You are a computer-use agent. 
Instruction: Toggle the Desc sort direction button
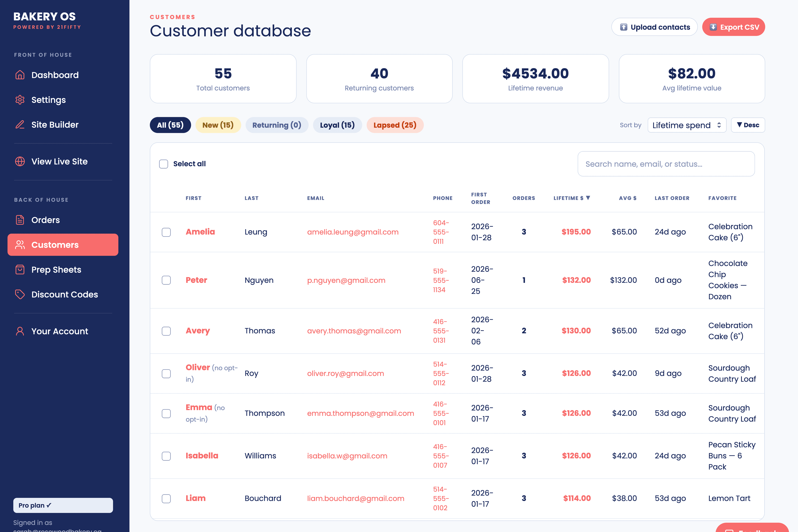coord(748,125)
